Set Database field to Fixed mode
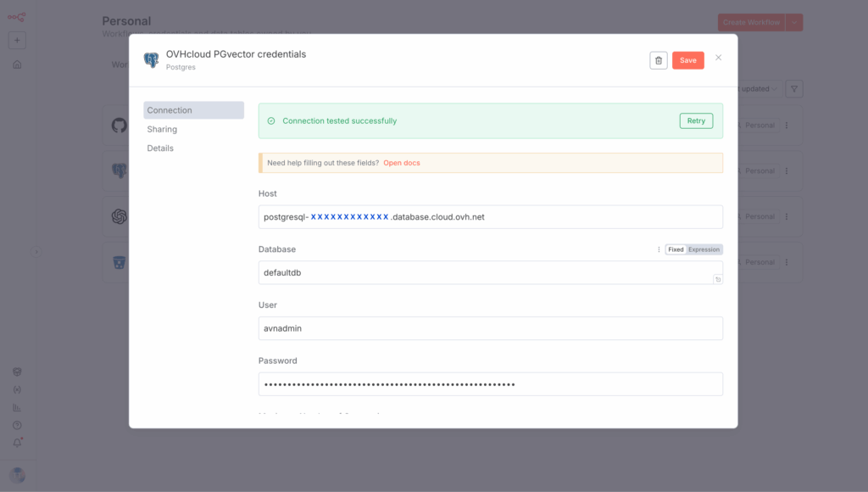This screenshot has width=868, height=492. [676, 249]
